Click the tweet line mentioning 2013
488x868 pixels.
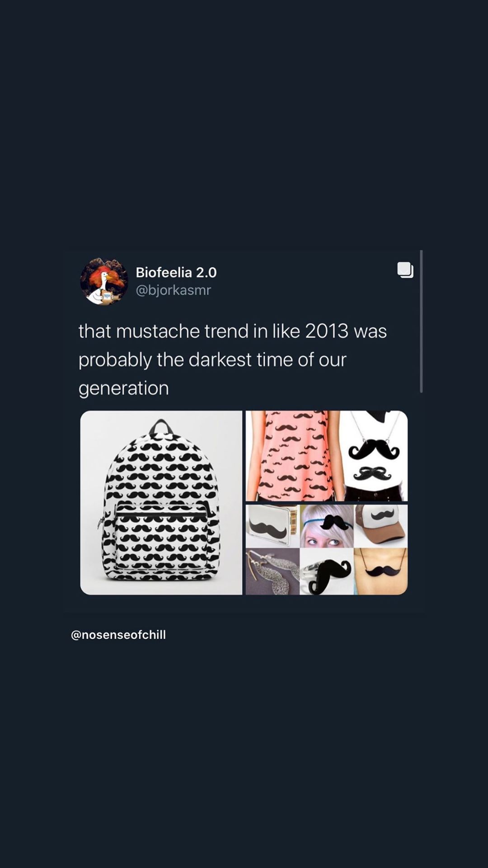pyautogui.click(x=233, y=331)
